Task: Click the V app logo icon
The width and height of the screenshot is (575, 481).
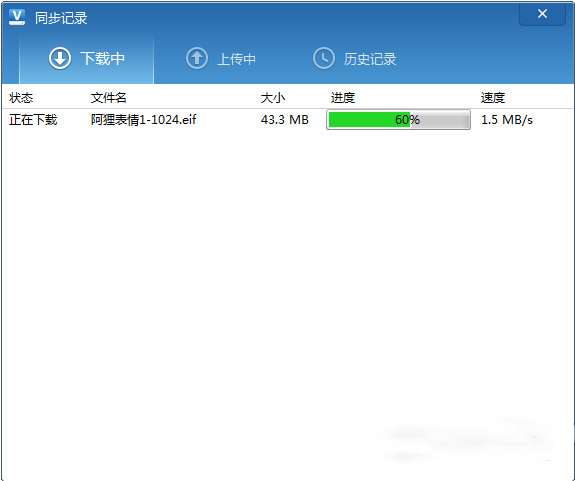Action: 17,17
